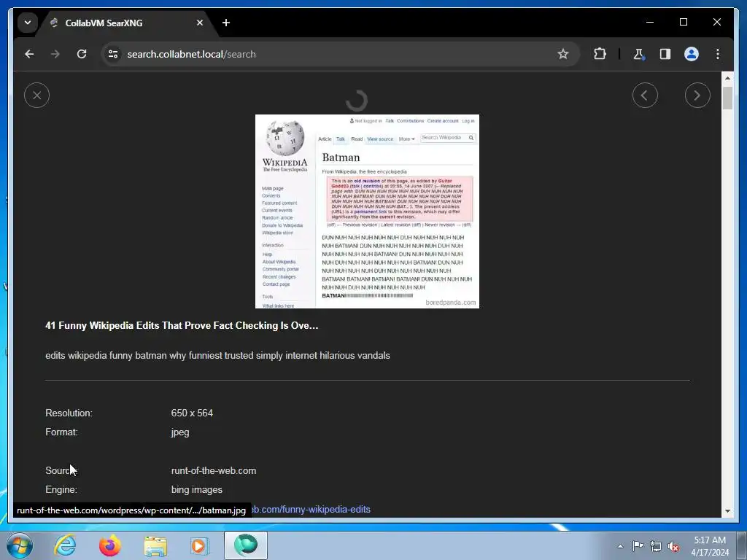Open the network tray icon
Image resolution: width=747 pixels, height=560 pixels.
click(656, 546)
